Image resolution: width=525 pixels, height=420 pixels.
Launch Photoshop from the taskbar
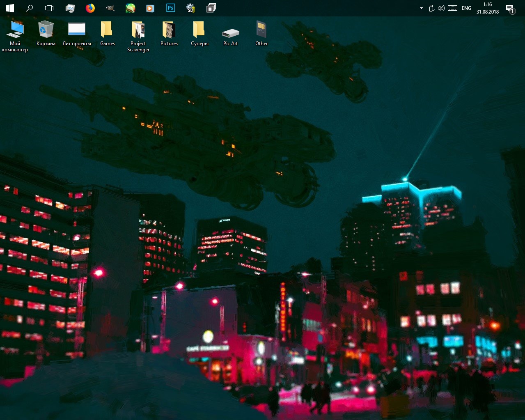click(170, 8)
